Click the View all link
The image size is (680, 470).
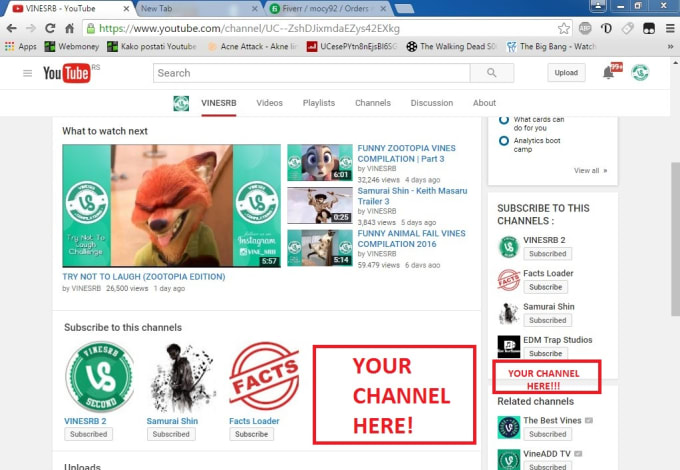tap(590, 171)
